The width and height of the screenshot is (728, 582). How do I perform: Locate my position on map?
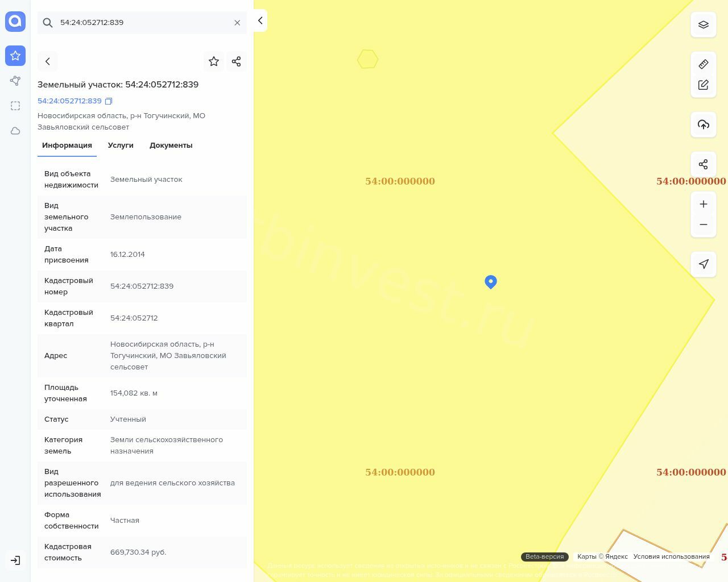(703, 264)
